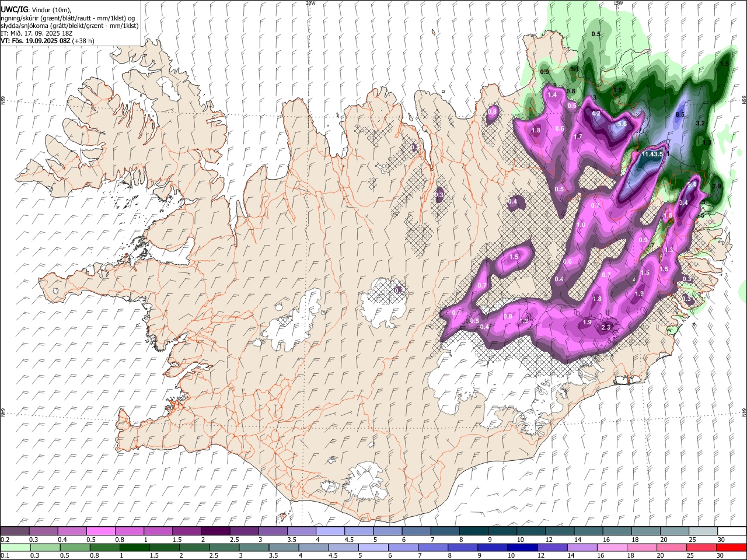Image resolution: width=747 pixels, height=560 pixels.
Task: Click the 64N latitude label on right edge
Action: click(744, 412)
